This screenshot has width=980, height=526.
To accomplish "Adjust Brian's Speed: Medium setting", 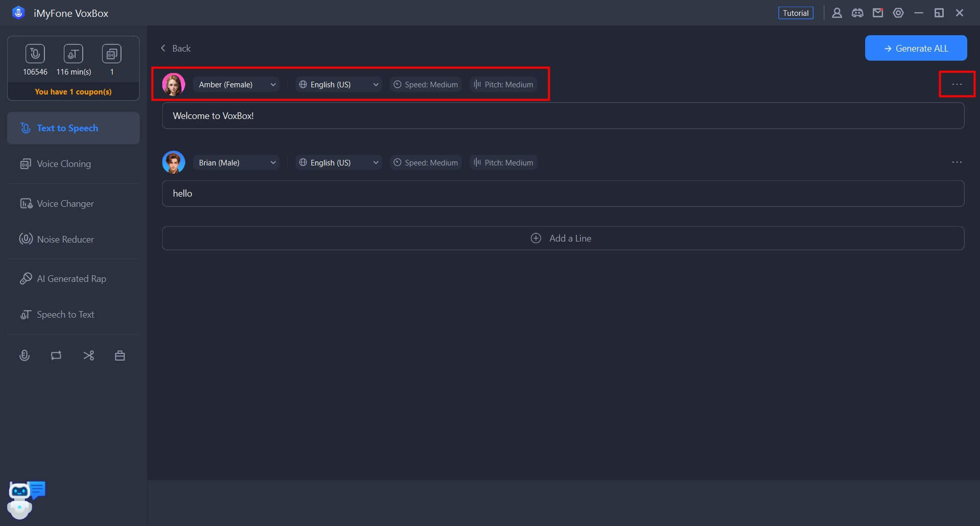I will coord(426,163).
